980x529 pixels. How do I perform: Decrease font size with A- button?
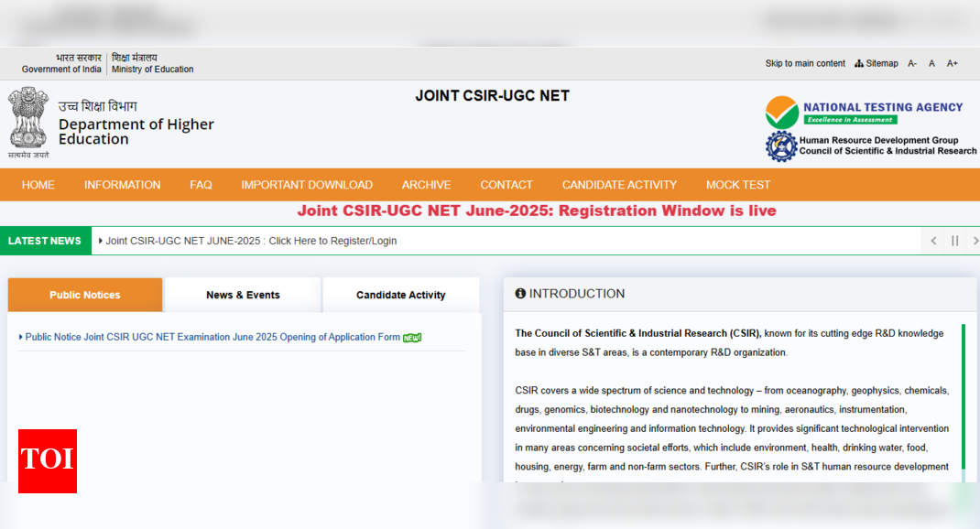pyautogui.click(x=912, y=63)
